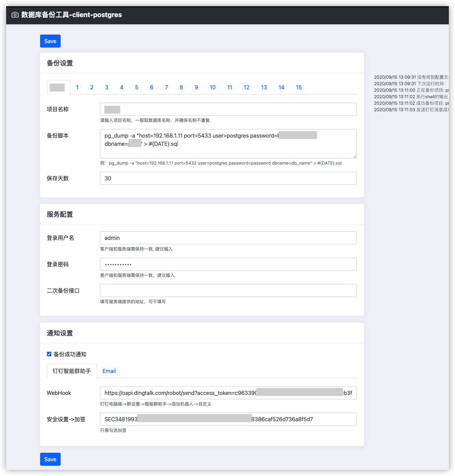This screenshot has width=455, height=476.
Task: Switch to project tab 1
Action: (77, 87)
